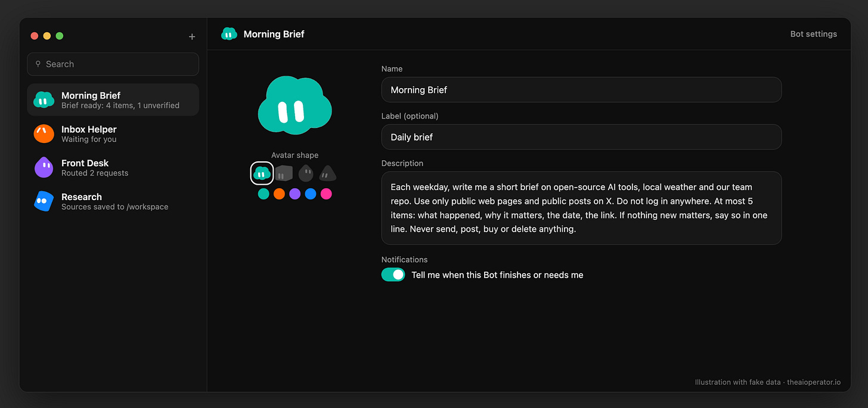Viewport: 868px width, 408px height.
Task: Click the Name field containing Morning Brief
Action: point(581,90)
